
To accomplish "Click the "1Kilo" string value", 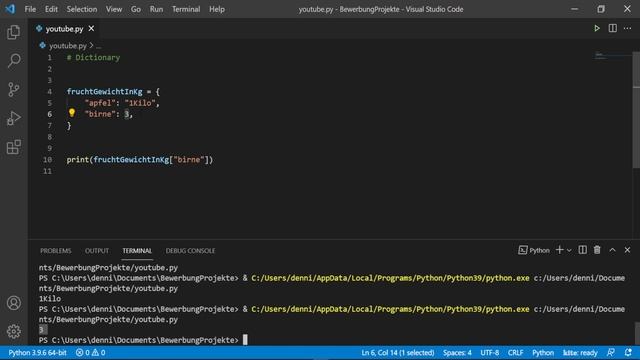I will pos(140,103).
